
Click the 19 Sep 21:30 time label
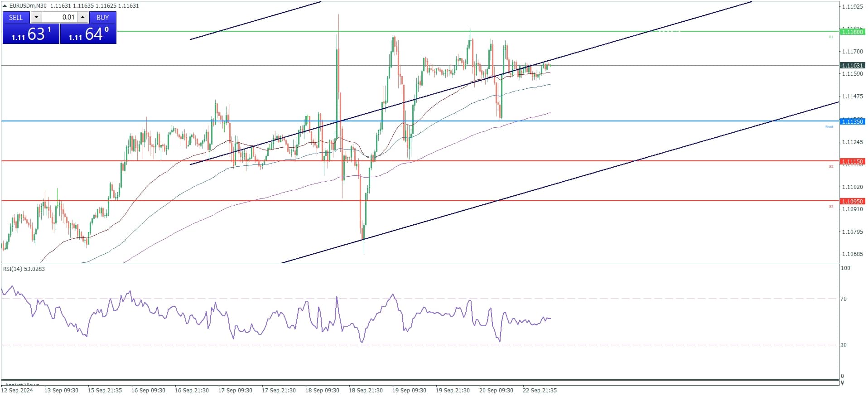[x=453, y=391]
